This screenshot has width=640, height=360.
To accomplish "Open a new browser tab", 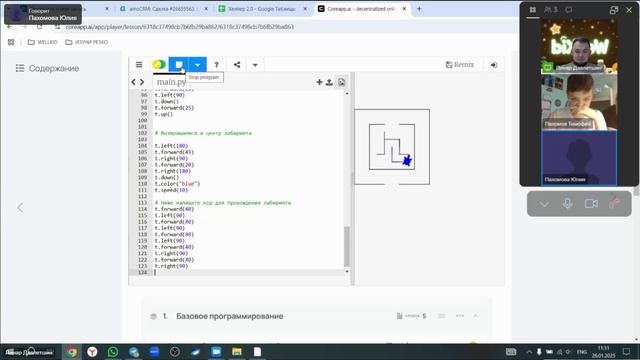I will [x=419, y=9].
